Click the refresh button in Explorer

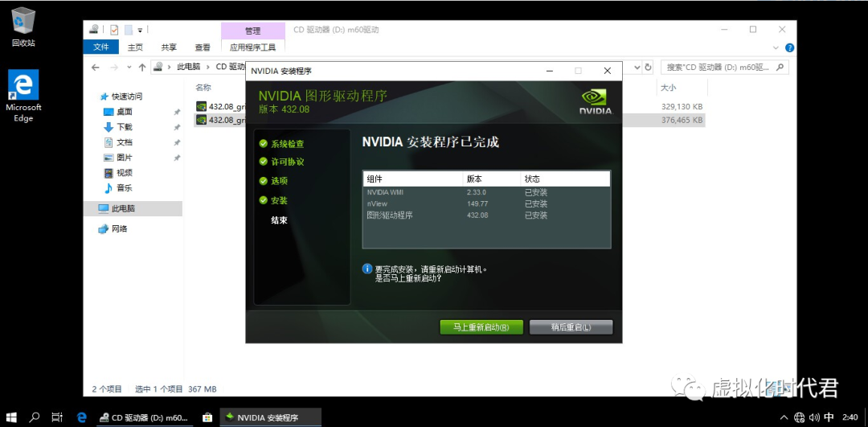649,67
